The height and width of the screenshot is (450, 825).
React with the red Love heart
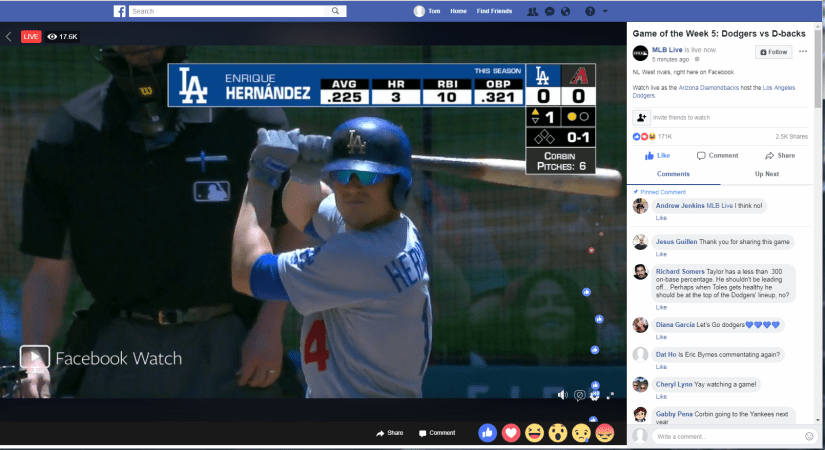[511, 433]
